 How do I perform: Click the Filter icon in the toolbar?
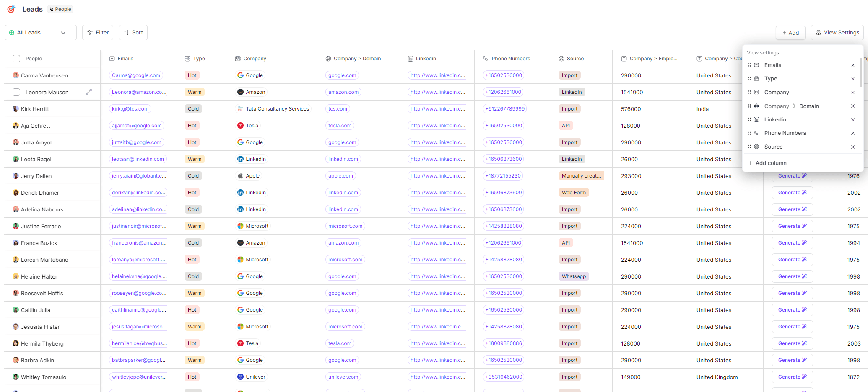coord(90,32)
